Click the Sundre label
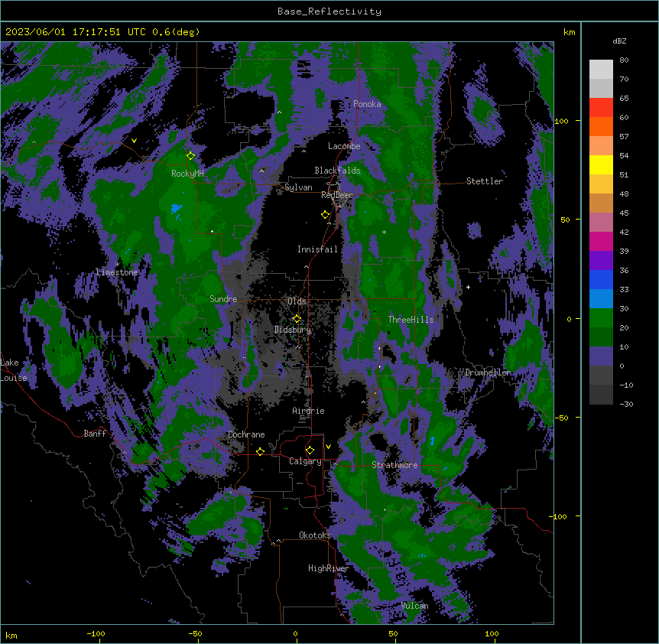The image size is (659, 644). (223, 299)
